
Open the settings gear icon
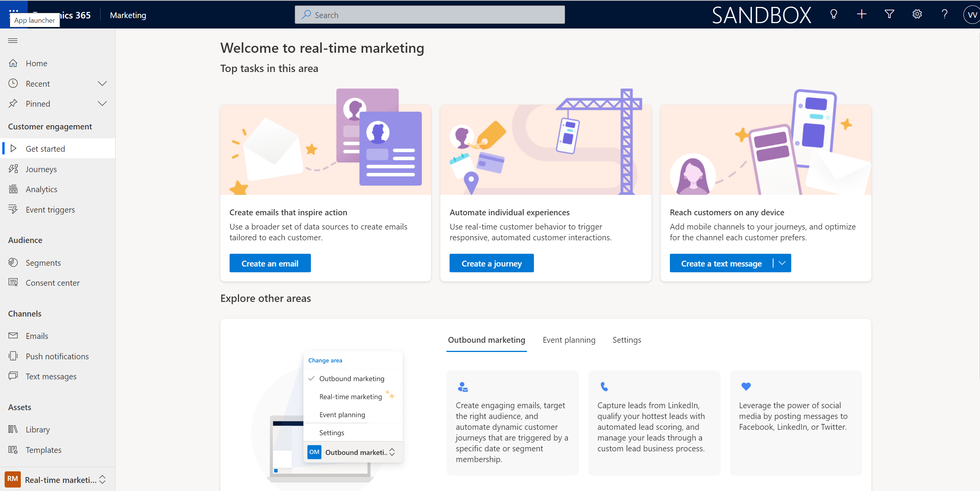[x=917, y=15]
